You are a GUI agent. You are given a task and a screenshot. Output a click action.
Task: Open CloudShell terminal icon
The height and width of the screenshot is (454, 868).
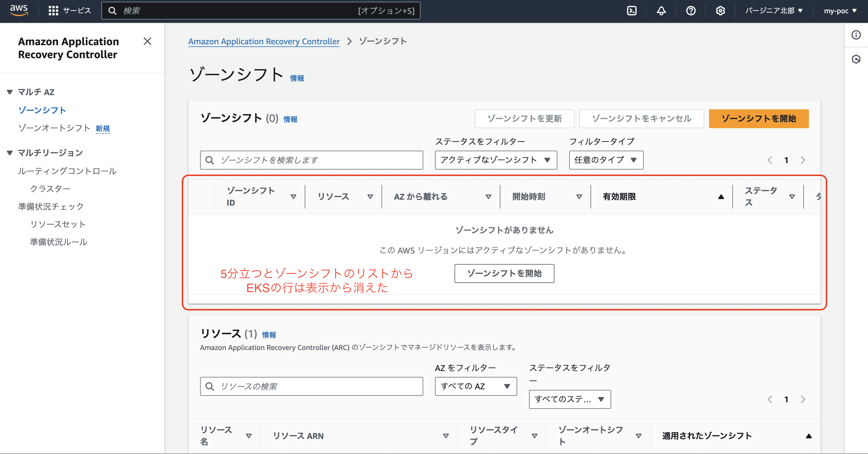tap(632, 11)
